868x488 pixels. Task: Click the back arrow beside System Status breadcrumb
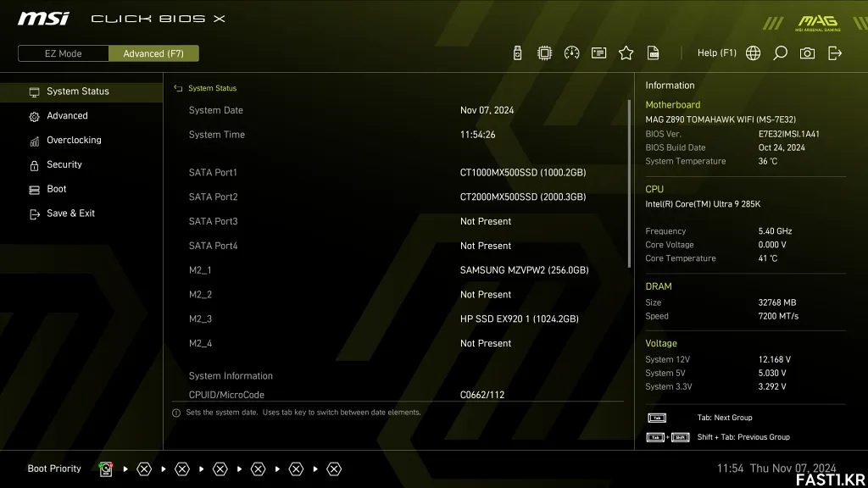[x=178, y=88]
